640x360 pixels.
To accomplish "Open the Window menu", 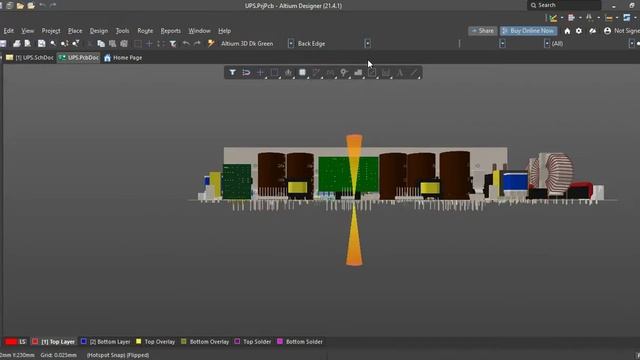I will click(x=199, y=31).
